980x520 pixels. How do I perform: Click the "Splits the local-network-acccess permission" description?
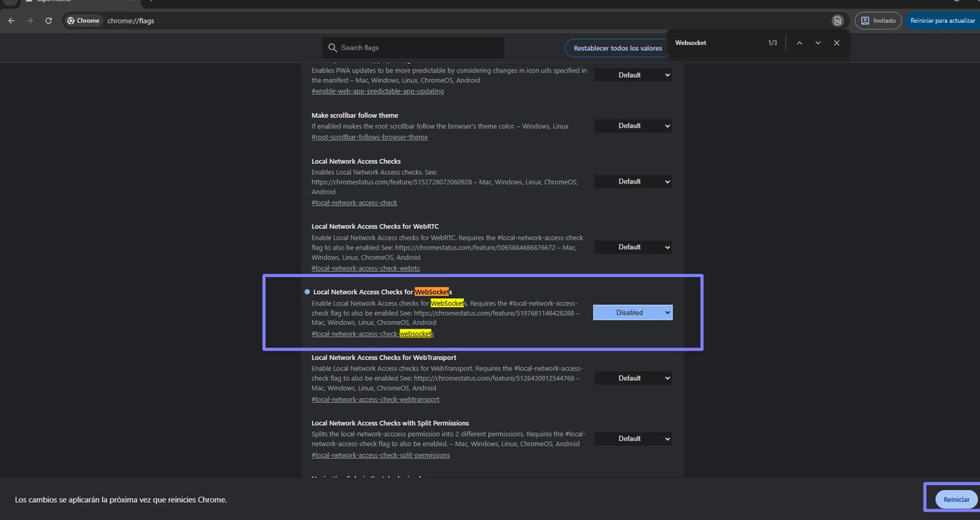pyautogui.click(x=448, y=439)
